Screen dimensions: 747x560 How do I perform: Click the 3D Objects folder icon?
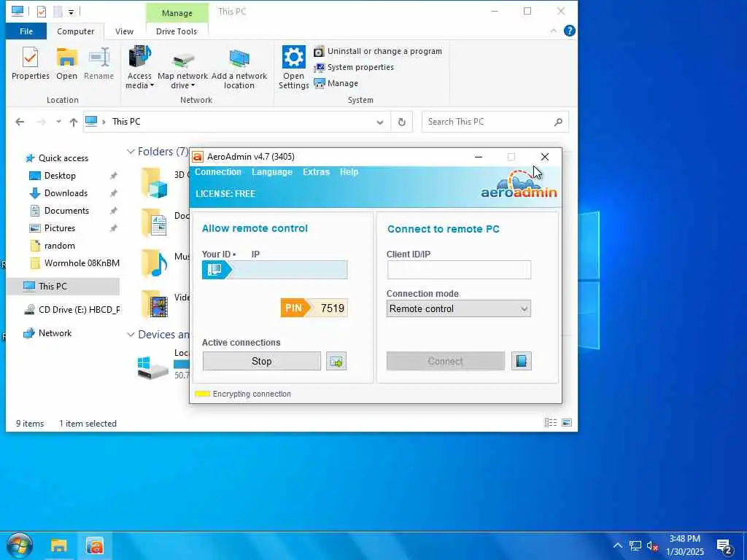click(155, 182)
